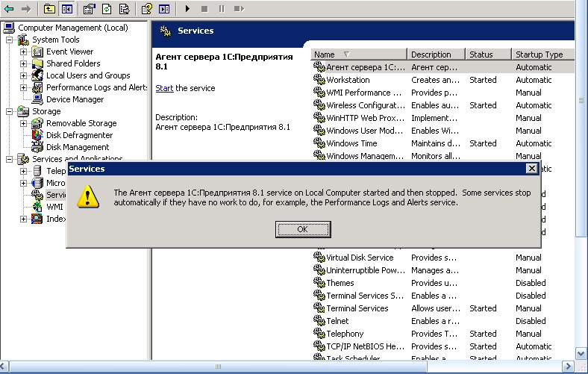Select the WMI Performance service row
588x374 pixels.
(x=443, y=93)
